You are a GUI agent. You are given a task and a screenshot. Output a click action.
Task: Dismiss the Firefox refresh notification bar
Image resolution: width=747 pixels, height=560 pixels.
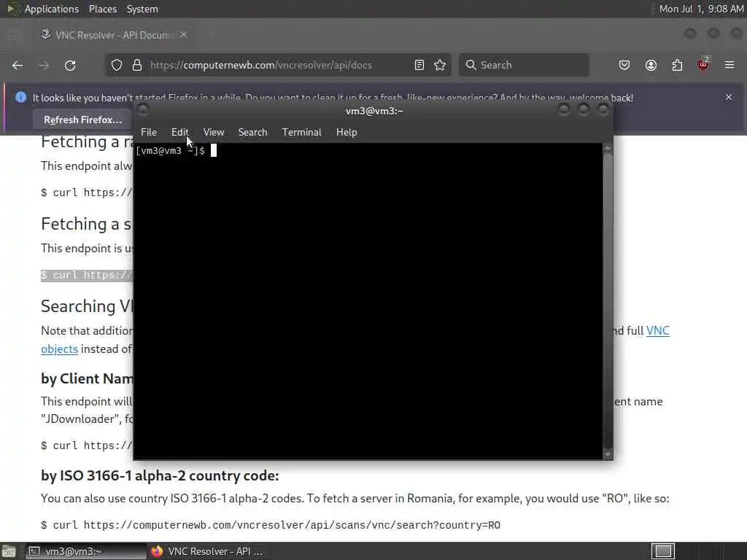(729, 97)
